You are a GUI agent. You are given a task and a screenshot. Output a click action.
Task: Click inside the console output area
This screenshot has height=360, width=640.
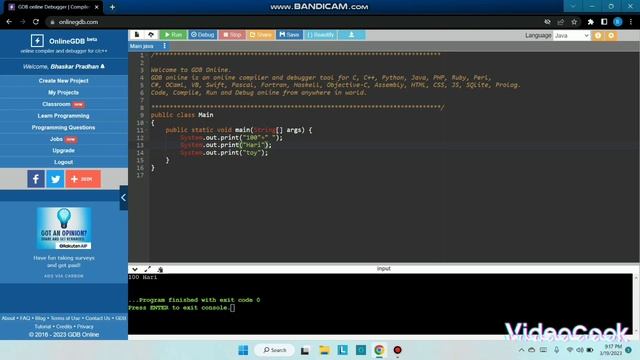pos(380,304)
